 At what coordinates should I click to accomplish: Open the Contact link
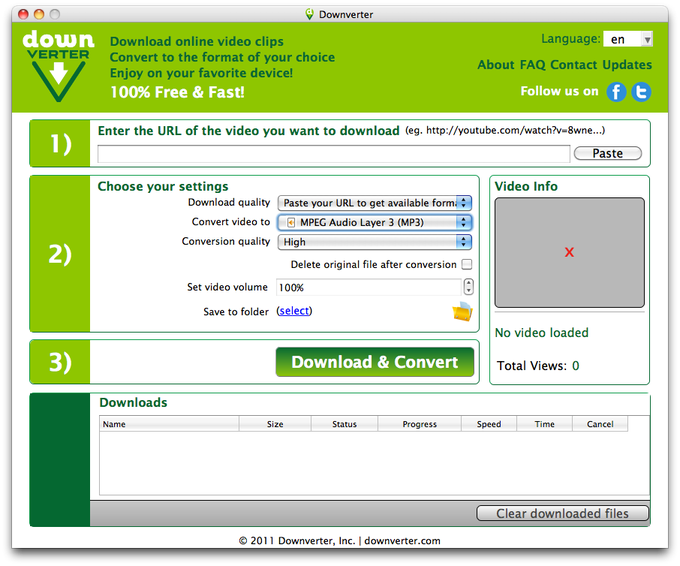(573, 65)
